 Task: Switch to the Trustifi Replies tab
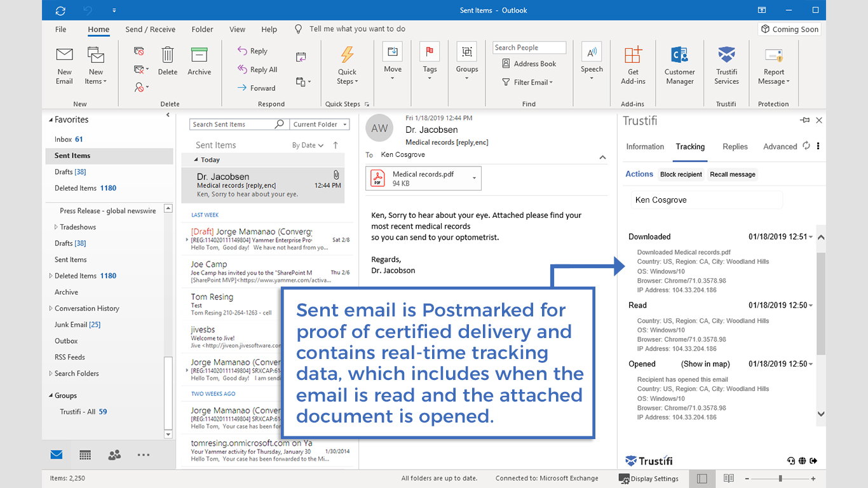[x=735, y=147]
